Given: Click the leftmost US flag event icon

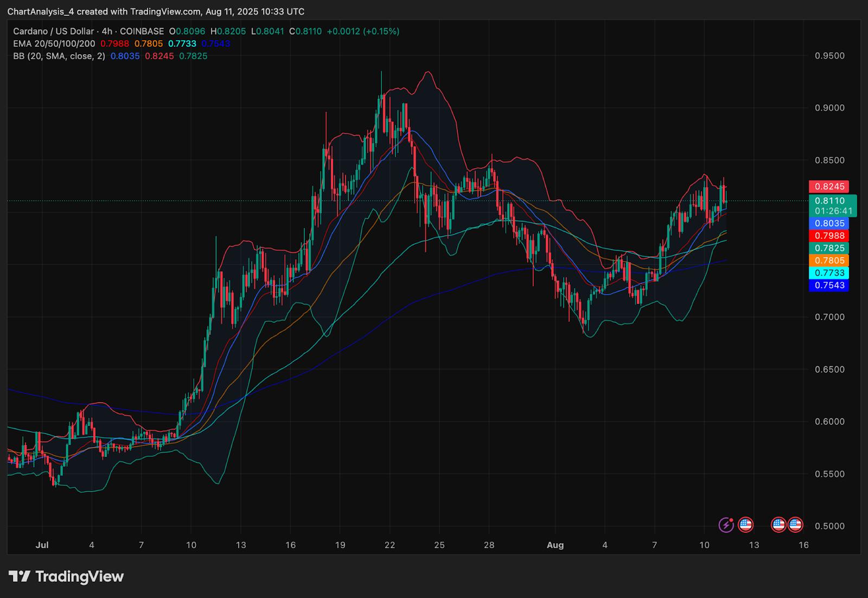Looking at the screenshot, I should pos(745,525).
